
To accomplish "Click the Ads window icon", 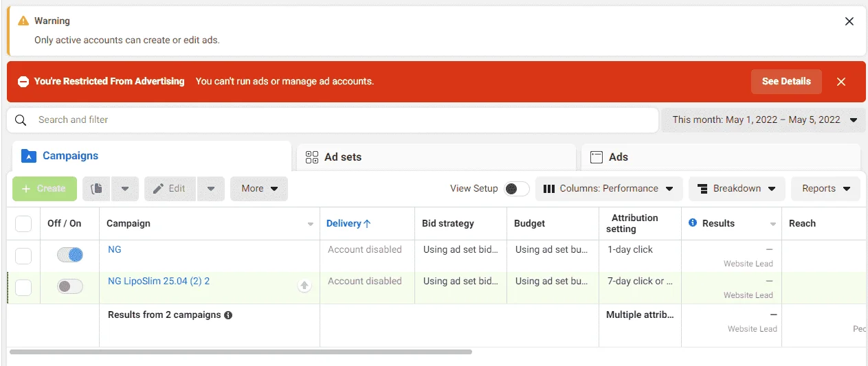I will pyautogui.click(x=597, y=157).
